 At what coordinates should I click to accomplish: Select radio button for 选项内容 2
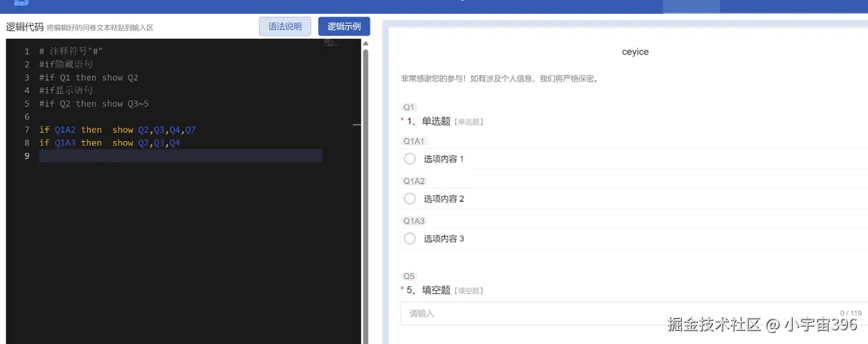pos(410,199)
